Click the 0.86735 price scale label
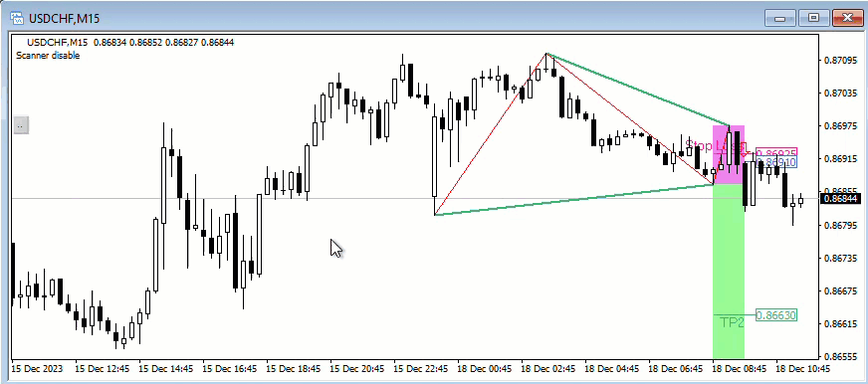Image resolution: width=868 pixels, height=384 pixels. tap(841, 259)
